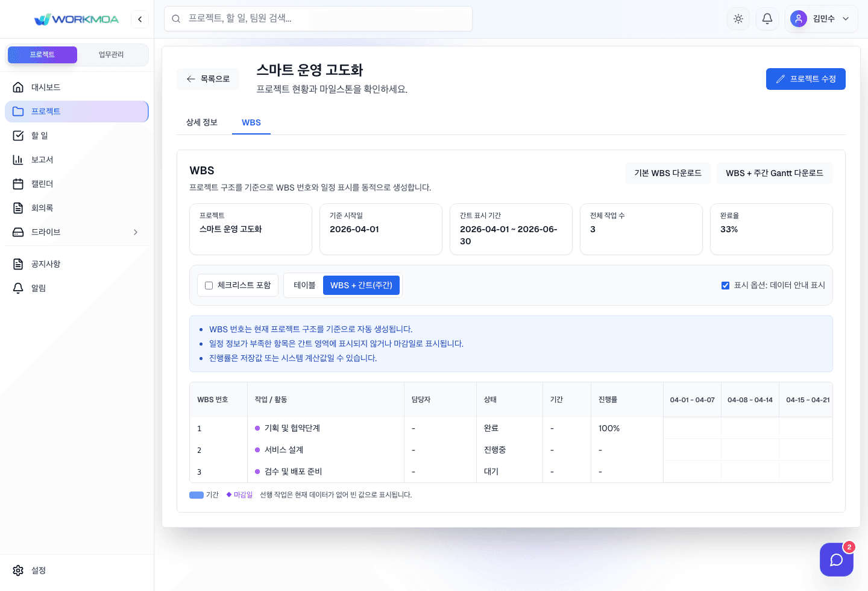This screenshot has width=868, height=591.
Task: Click the 공지사항 document icon
Action: point(18,264)
